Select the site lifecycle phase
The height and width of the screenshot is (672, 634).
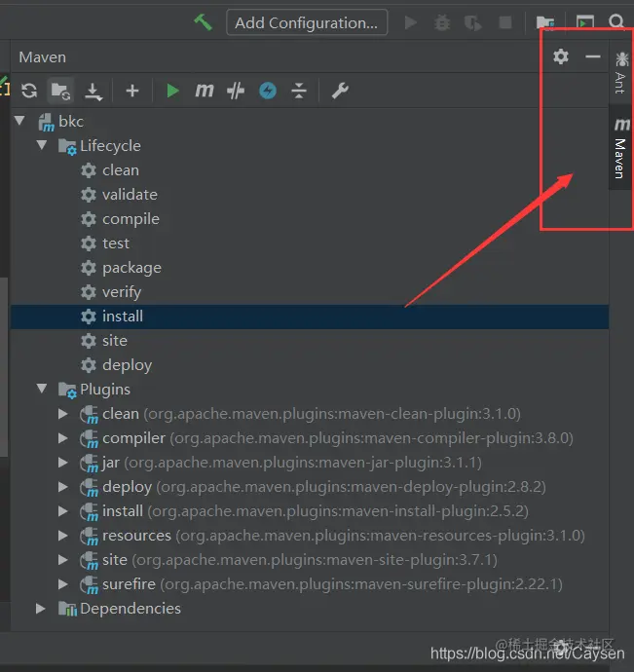coord(115,341)
